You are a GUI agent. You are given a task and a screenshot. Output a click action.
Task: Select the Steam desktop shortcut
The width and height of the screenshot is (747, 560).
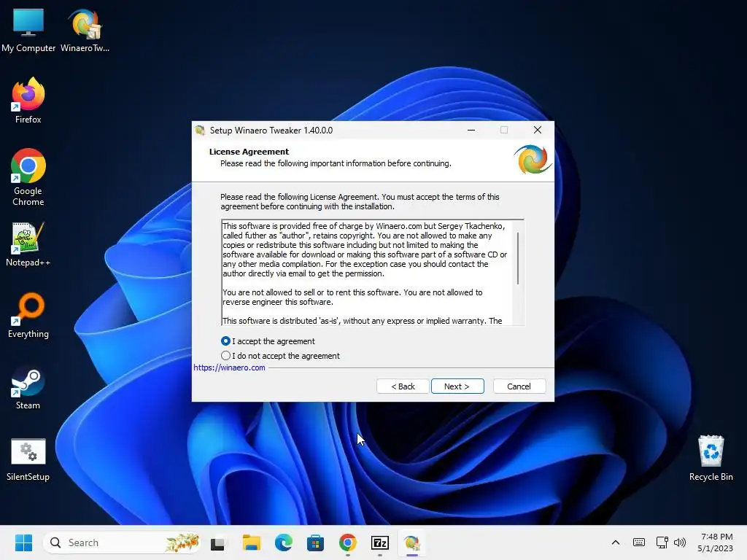(28, 388)
